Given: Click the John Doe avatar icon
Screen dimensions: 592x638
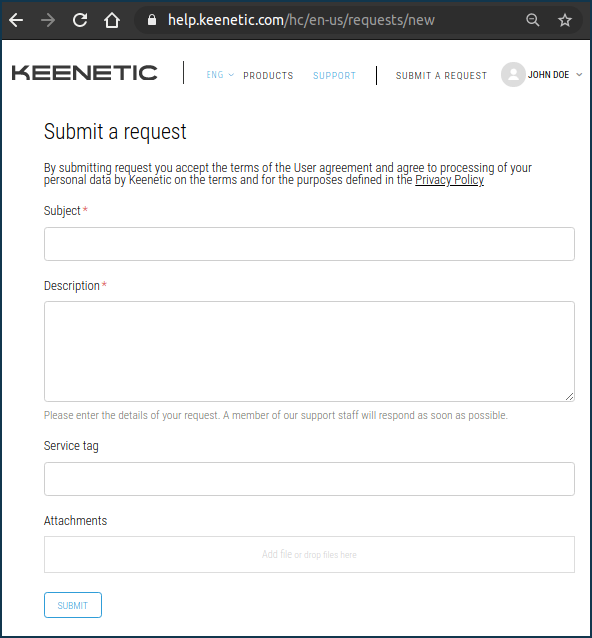Looking at the screenshot, I should (513, 74).
